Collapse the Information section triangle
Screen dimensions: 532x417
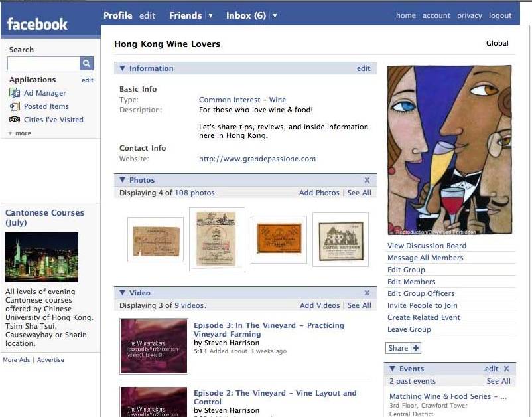click(122, 68)
